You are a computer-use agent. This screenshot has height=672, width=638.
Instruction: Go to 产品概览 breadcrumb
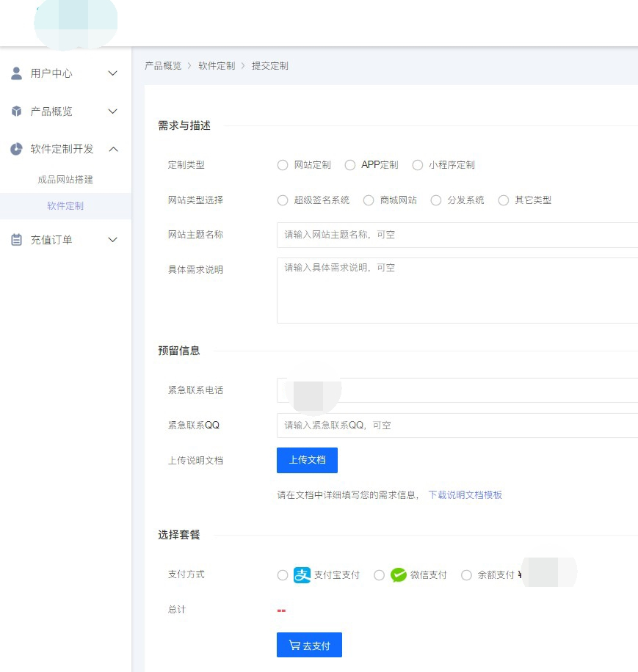163,66
